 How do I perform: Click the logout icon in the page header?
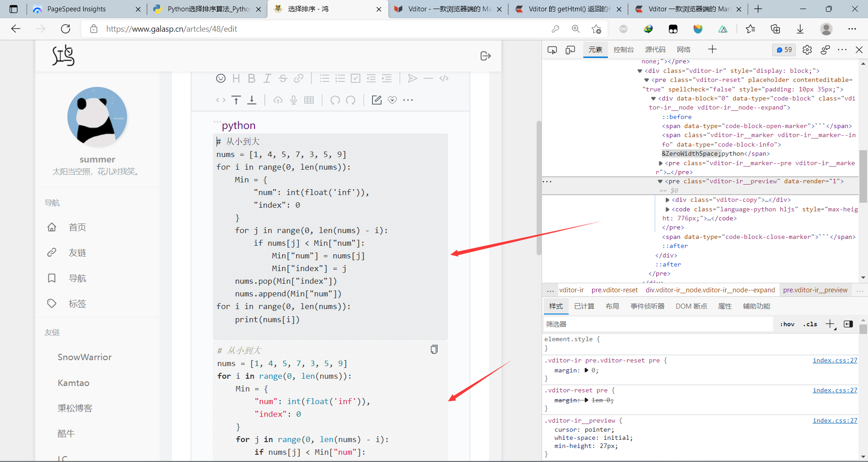coord(486,56)
